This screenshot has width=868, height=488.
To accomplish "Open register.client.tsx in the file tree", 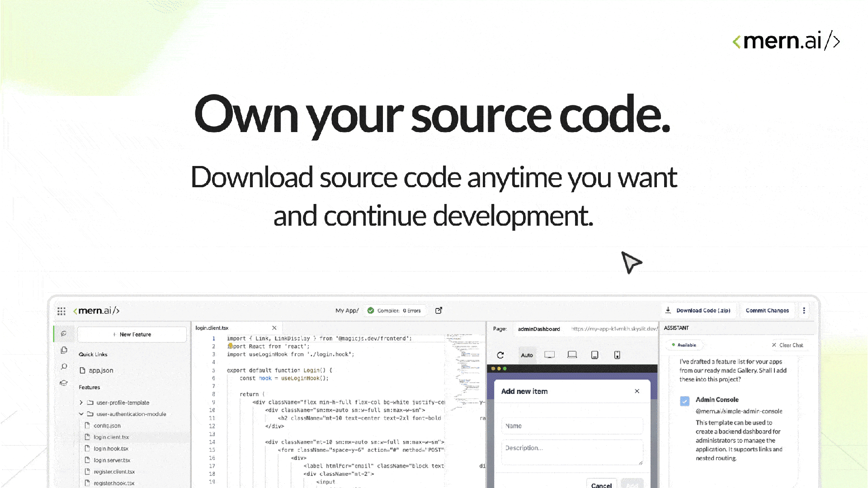I will pyautogui.click(x=114, y=472).
